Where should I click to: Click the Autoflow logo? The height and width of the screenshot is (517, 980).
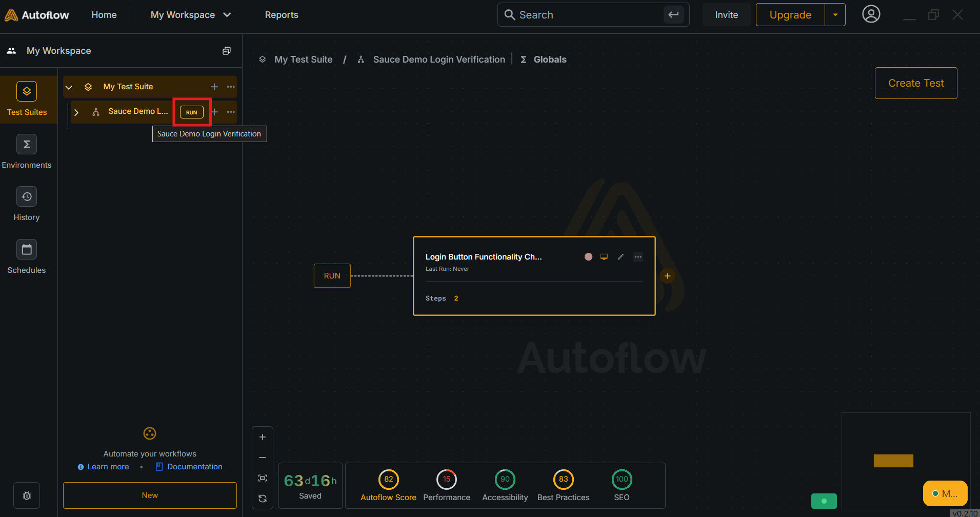[36, 15]
